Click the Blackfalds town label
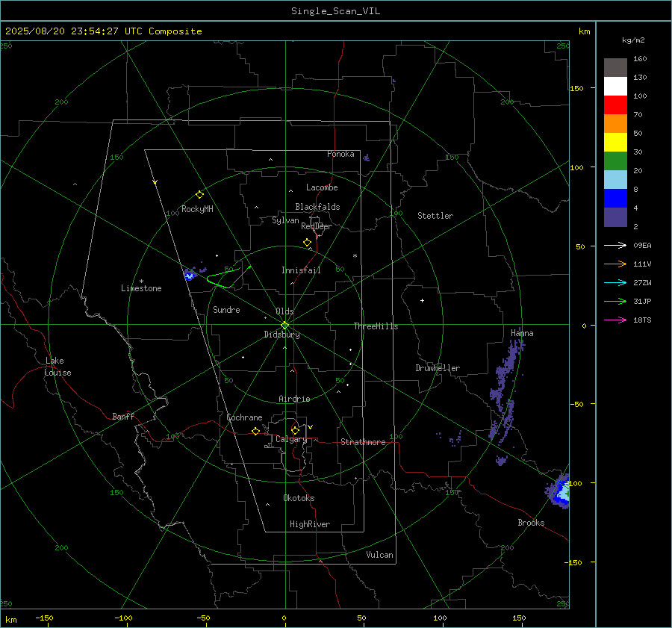672x628 pixels. [x=317, y=207]
